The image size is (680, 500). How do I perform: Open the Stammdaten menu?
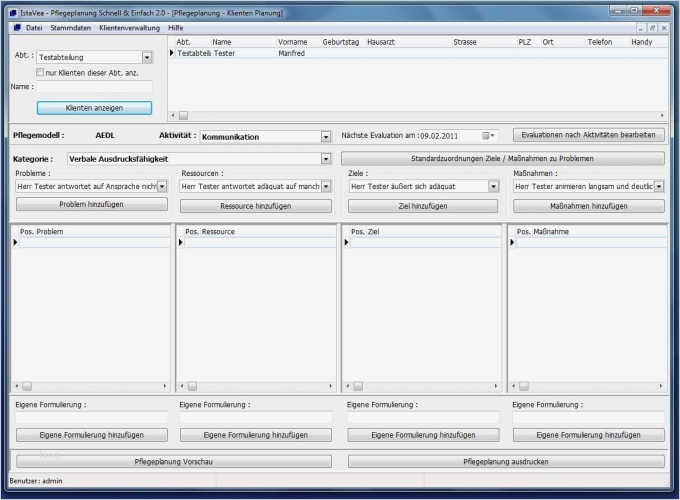point(70,28)
